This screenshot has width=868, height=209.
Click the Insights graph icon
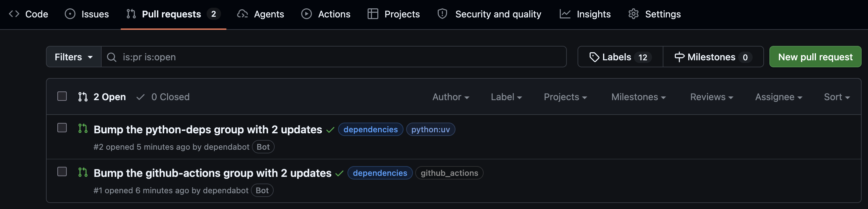(565, 14)
